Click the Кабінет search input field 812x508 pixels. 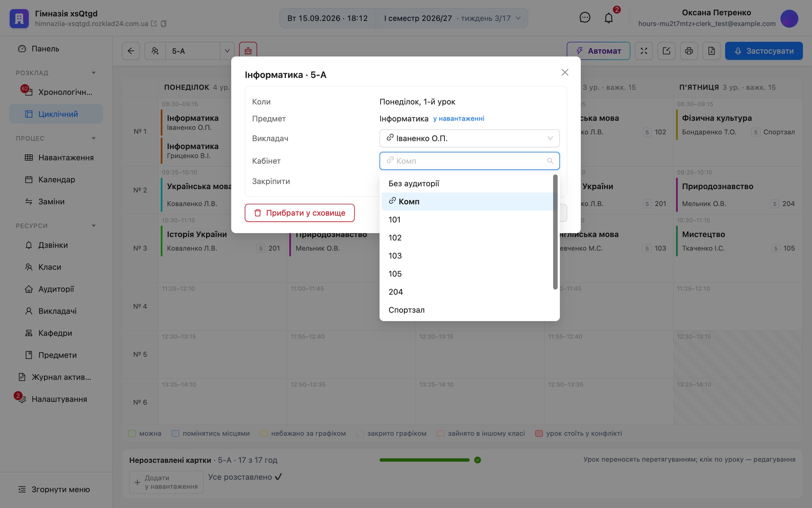[470, 161]
